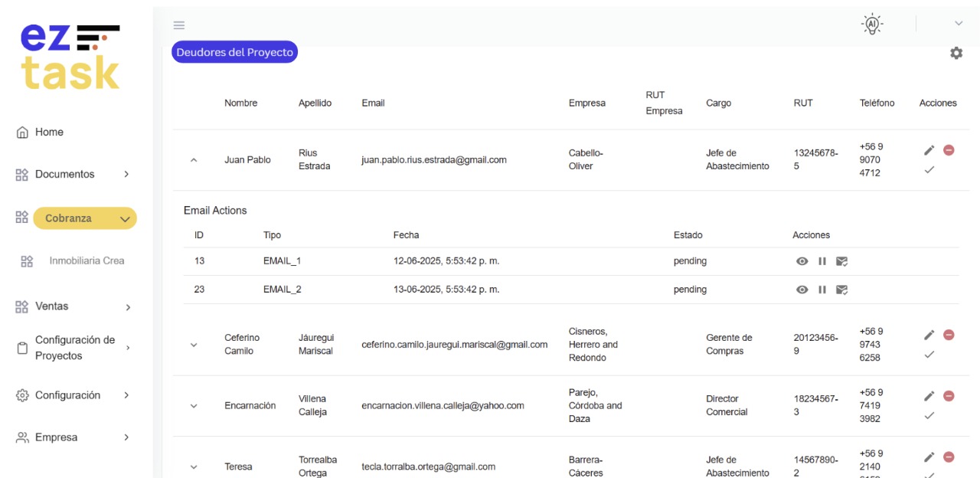The height and width of the screenshot is (478, 980).
Task: Open the table settings gear icon
Action: click(x=956, y=53)
